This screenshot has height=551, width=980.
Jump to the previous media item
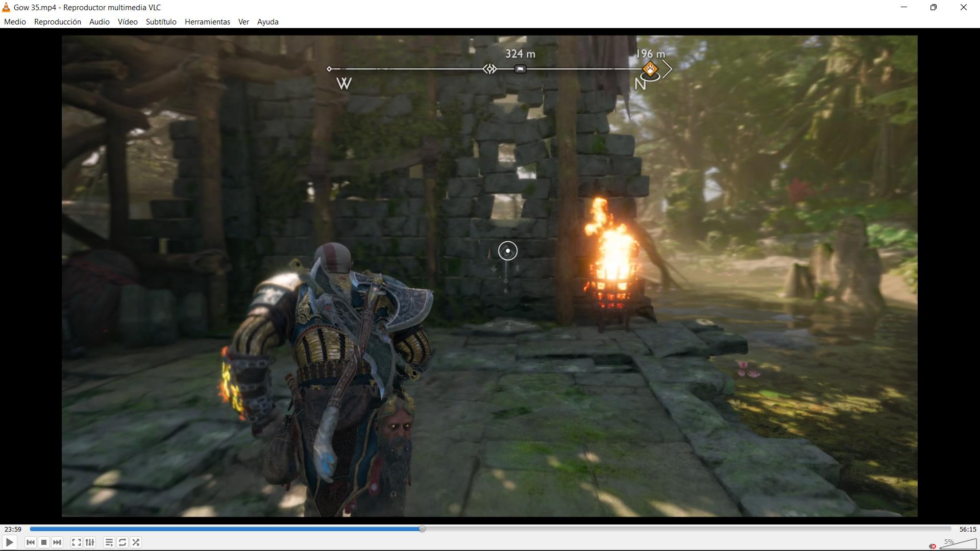[30, 542]
